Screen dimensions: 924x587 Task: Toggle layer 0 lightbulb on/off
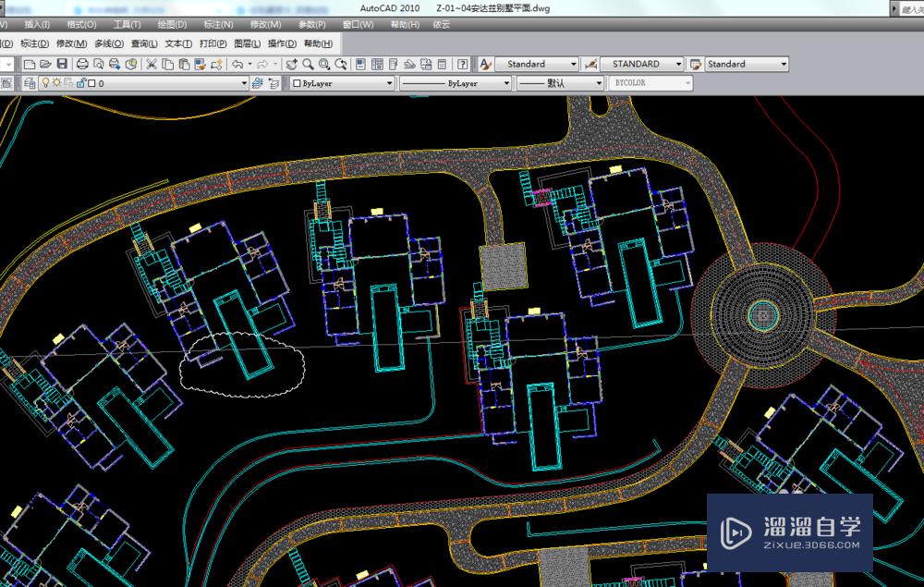pos(44,83)
